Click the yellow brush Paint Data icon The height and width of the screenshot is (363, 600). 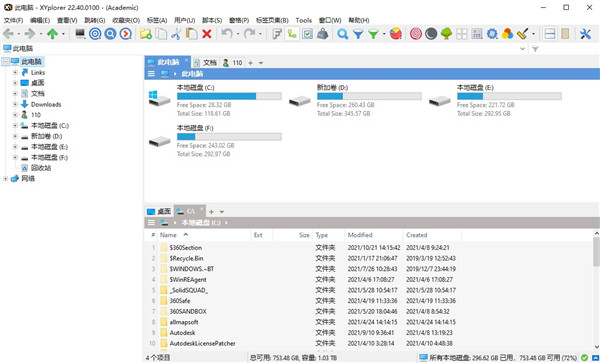point(522,34)
